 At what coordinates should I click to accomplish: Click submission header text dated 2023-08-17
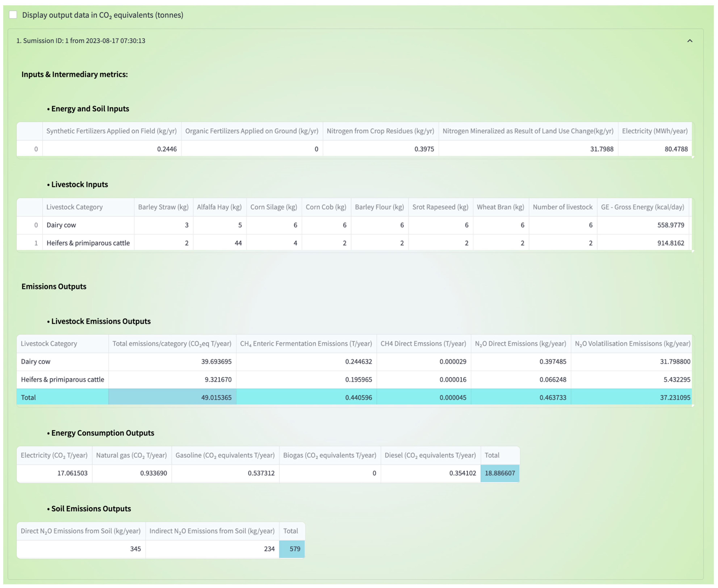(x=81, y=41)
